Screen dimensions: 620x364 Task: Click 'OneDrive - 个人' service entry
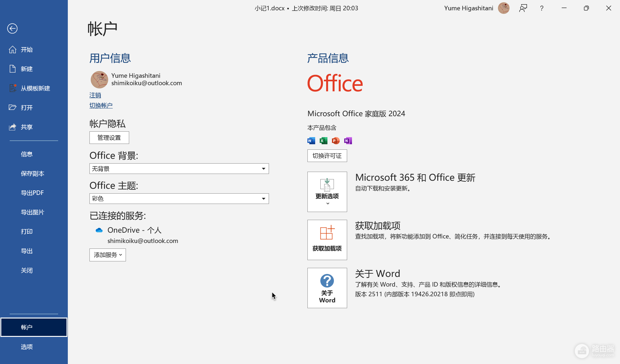coord(134,230)
